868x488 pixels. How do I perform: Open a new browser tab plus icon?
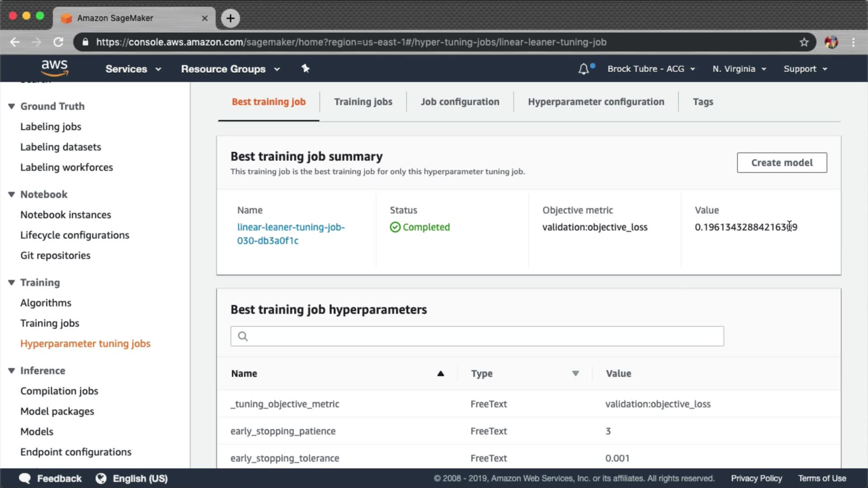[231, 18]
